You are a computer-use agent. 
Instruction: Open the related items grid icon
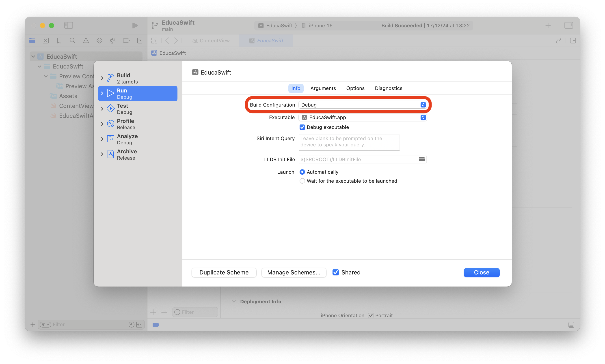(x=154, y=41)
